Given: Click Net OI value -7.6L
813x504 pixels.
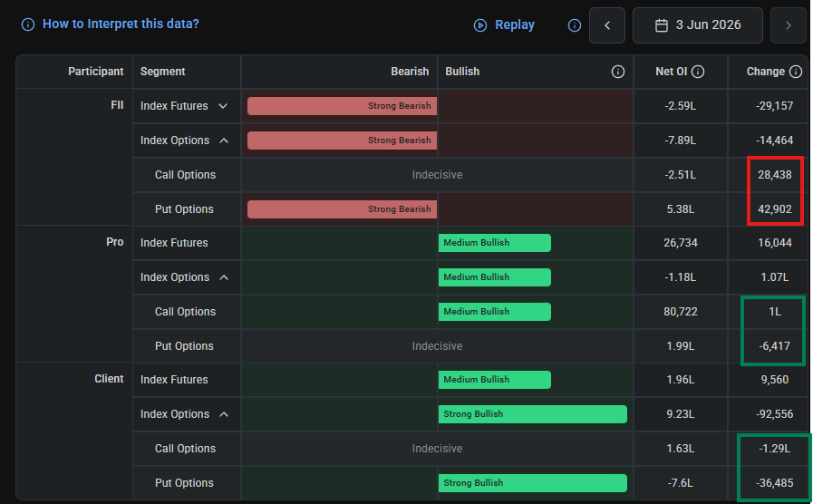Looking at the screenshot, I should coord(681,483).
